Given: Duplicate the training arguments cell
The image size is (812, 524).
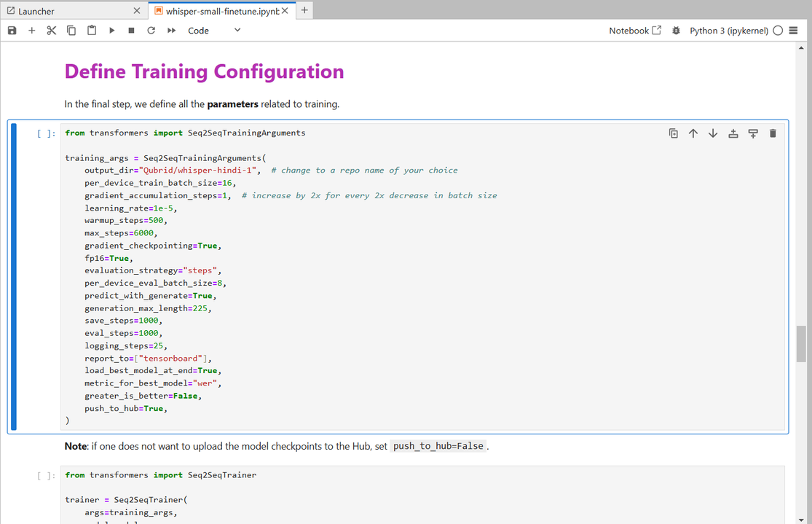Looking at the screenshot, I should click(x=673, y=133).
